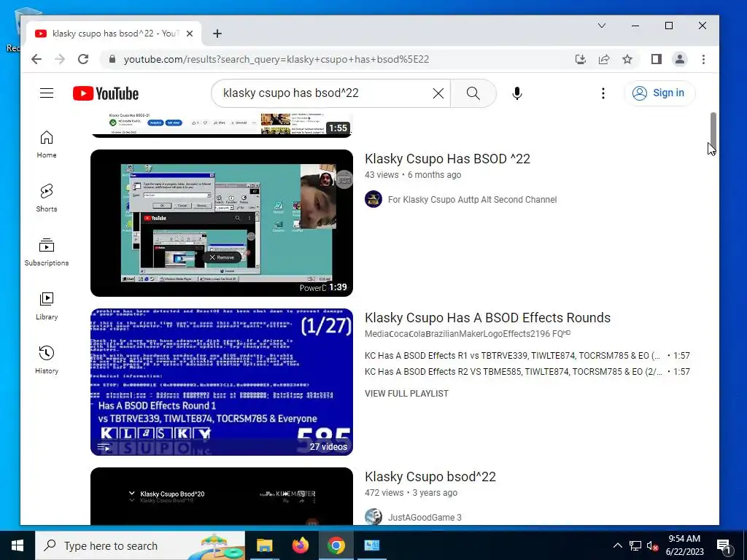Open the Chrome profile avatar
747x560 pixels.
679,59
